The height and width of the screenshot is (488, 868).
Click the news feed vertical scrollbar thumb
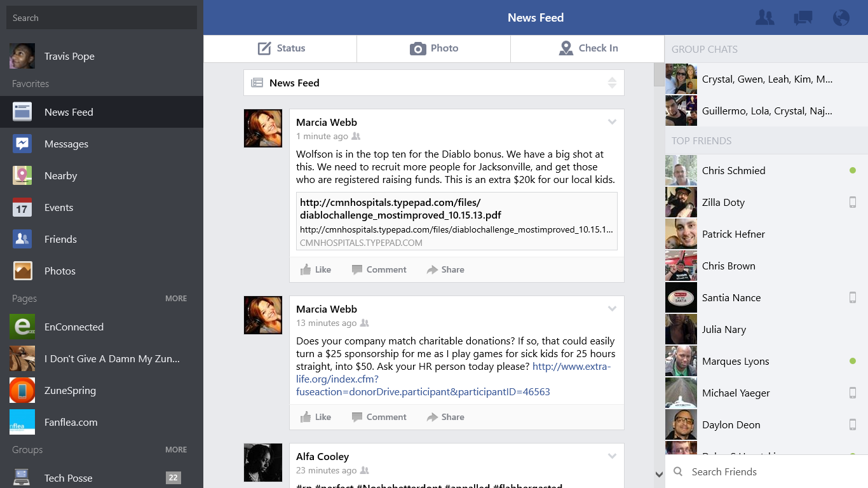point(659,74)
